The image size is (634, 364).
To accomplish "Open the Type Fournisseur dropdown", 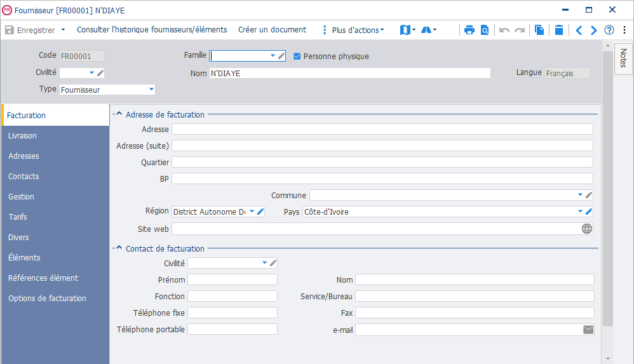I will pyautogui.click(x=151, y=90).
